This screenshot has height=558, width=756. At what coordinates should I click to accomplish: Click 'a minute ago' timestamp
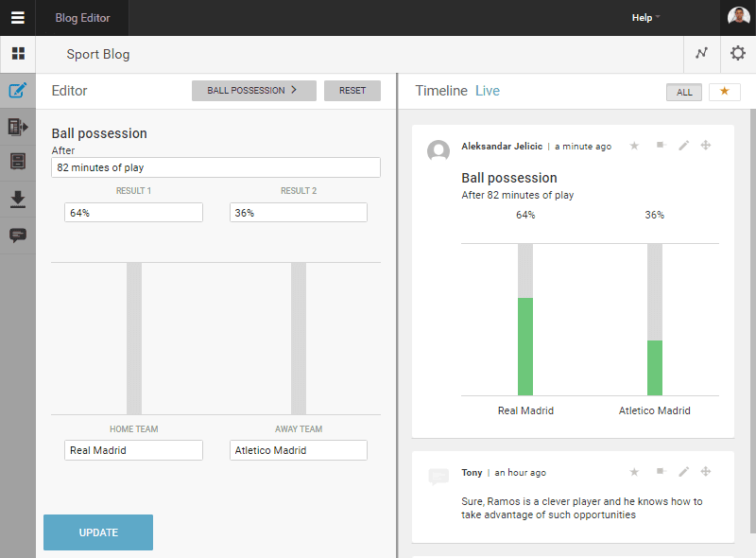[583, 147]
